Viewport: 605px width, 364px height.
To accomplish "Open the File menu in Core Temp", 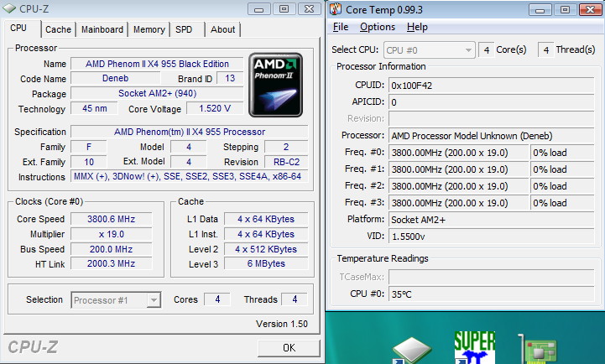I will coord(341,27).
